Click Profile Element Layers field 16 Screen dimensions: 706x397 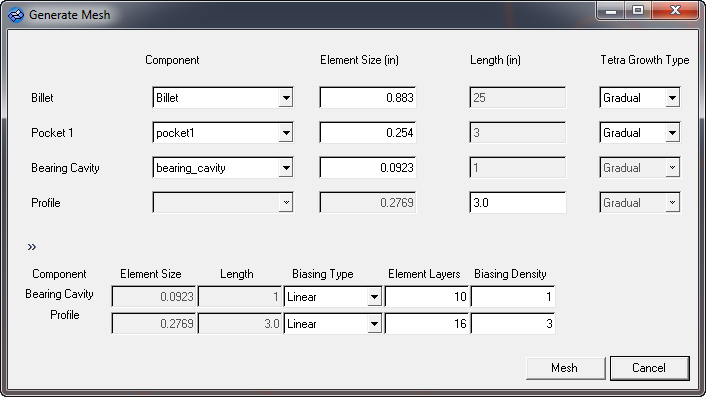point(427,324)
